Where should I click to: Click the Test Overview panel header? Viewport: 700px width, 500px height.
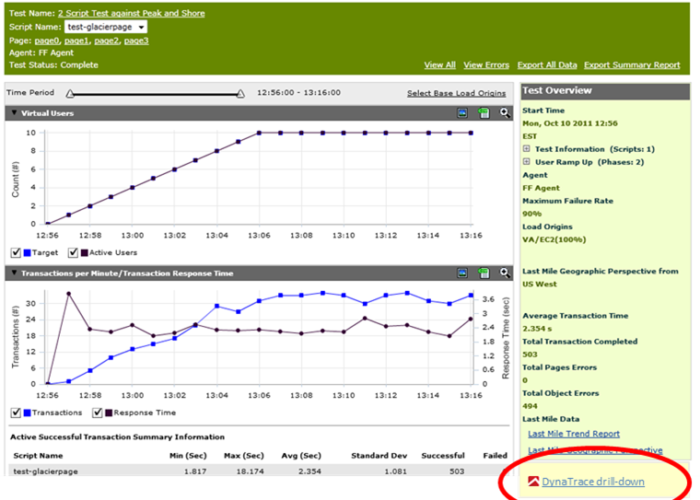605,91
